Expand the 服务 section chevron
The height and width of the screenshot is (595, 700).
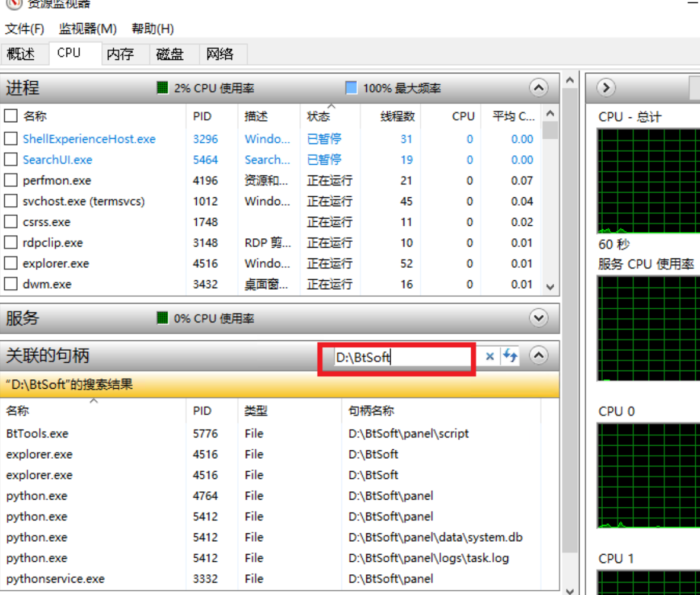[538, 318]
